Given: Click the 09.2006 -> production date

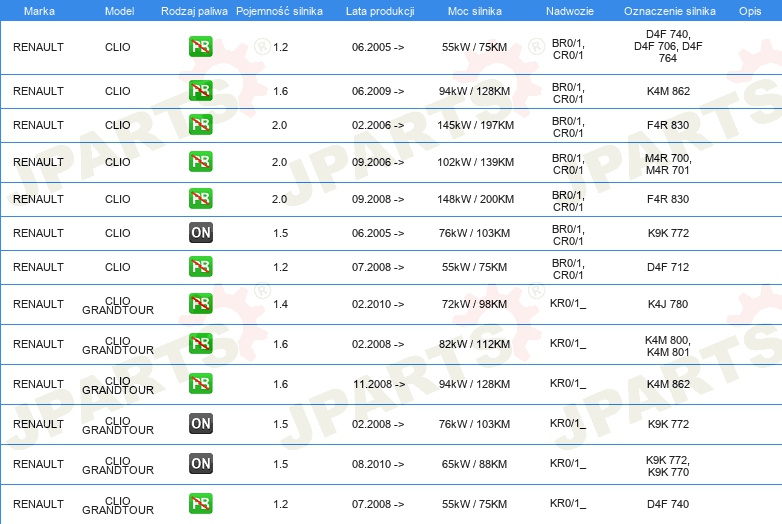Looking at the screenshot, I should pyautogui.click(x=378, y=162).
